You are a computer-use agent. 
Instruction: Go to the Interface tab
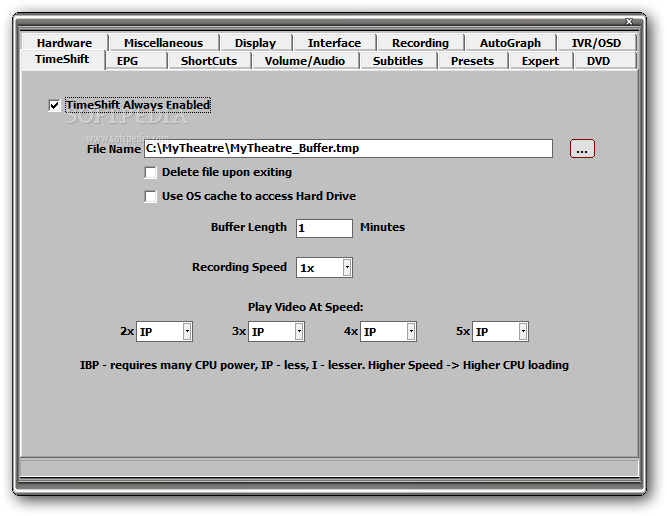(x=334, y=43)
